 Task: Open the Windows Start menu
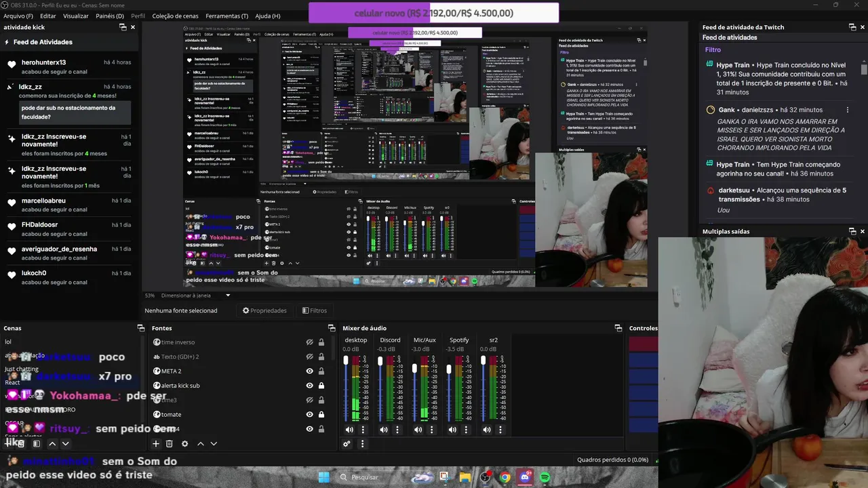[x=324, y=477]
